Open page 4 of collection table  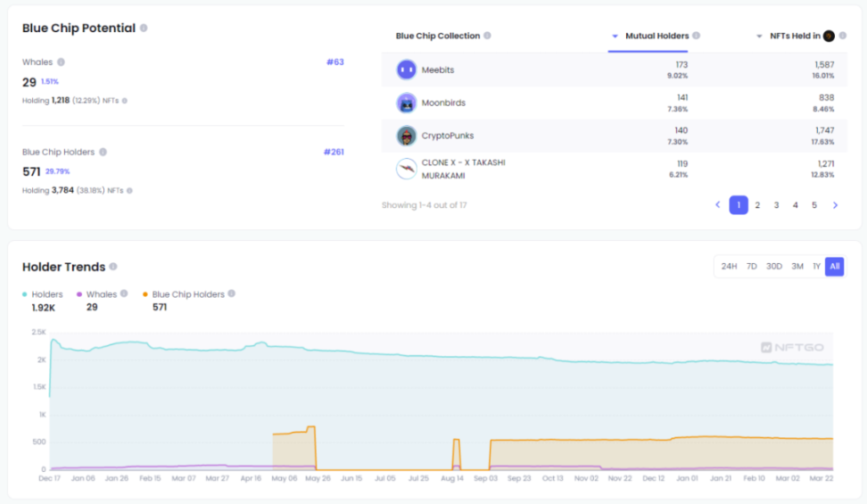pyautogui.click(x=795, y=205)
